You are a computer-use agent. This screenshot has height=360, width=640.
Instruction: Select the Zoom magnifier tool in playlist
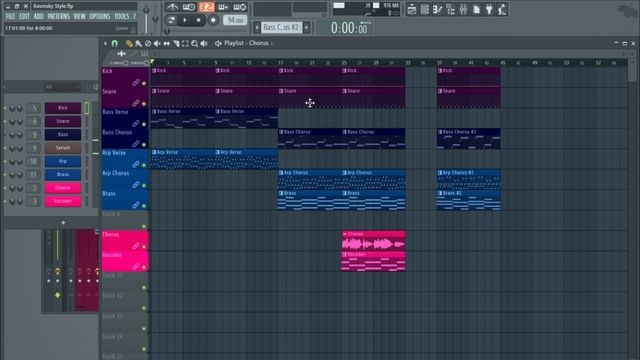tap(195, 43)
